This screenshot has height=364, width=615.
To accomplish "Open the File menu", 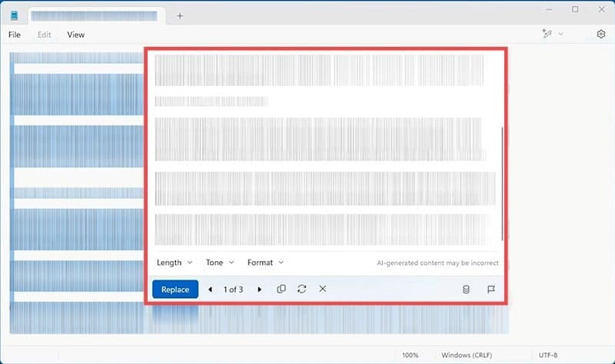I will coord(15,35).
